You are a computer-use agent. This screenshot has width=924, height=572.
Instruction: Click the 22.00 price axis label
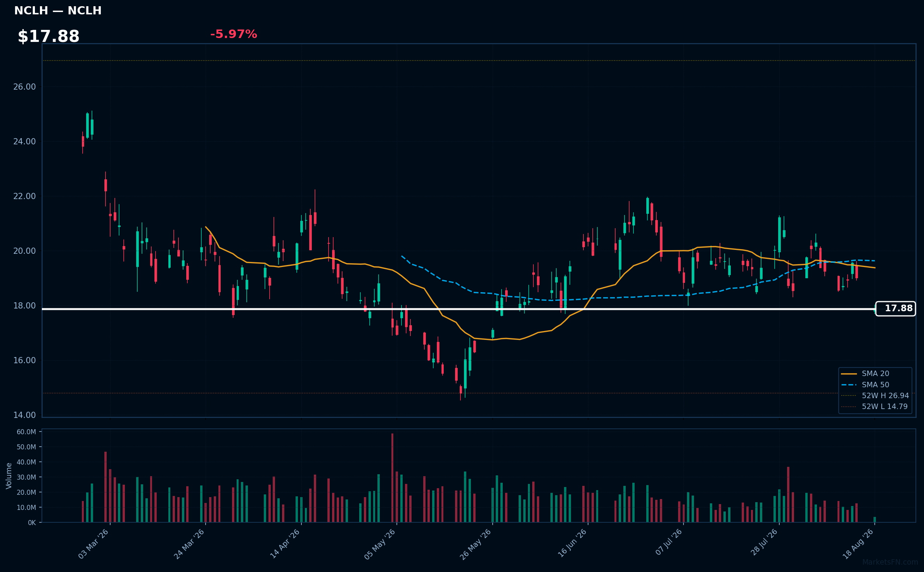coord(24,196)
